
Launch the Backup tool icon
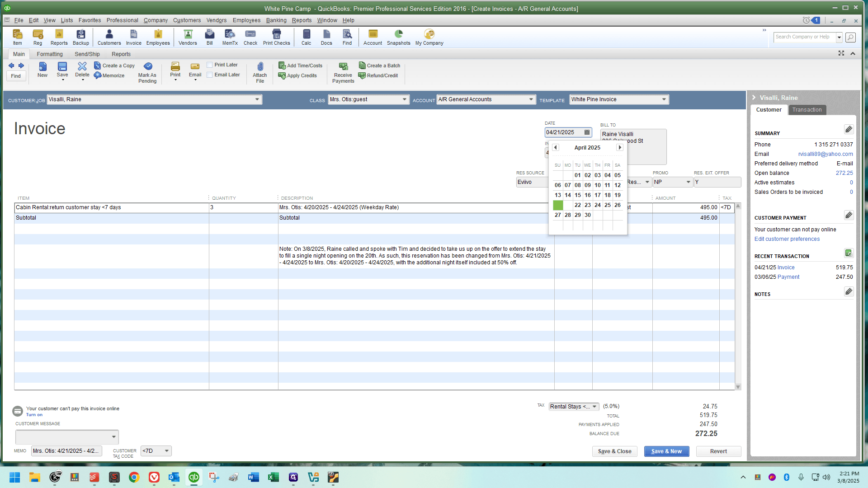pyautogui.click(x=81, y=37)
